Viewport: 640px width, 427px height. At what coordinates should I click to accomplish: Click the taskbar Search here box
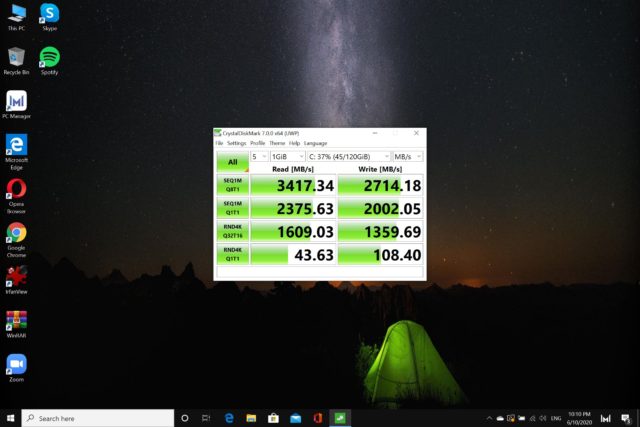click(x=98, y=418)
